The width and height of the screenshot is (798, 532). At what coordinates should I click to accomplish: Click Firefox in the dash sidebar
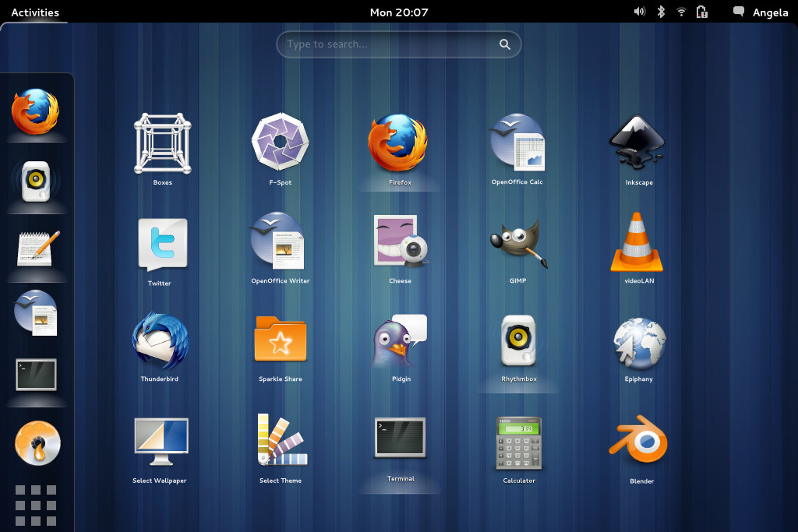click(x=36, y=111)
